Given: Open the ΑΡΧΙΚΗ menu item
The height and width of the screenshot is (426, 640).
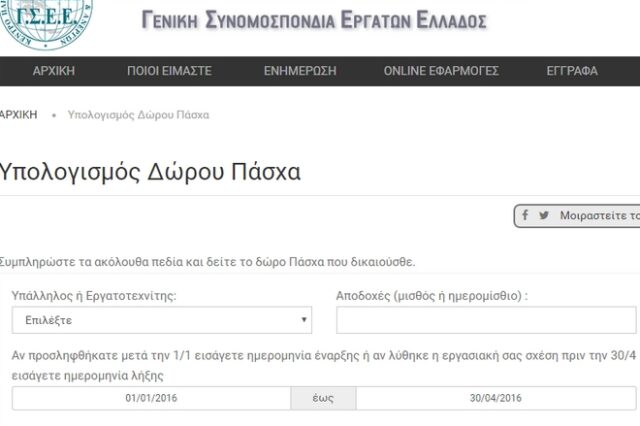Looking at the screenshot, I should [54, 71].
